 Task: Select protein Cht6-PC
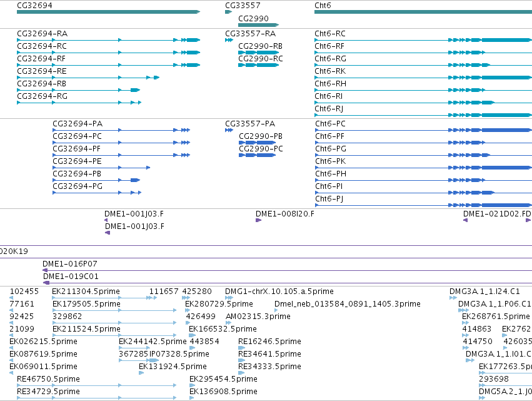click(423, 130)
